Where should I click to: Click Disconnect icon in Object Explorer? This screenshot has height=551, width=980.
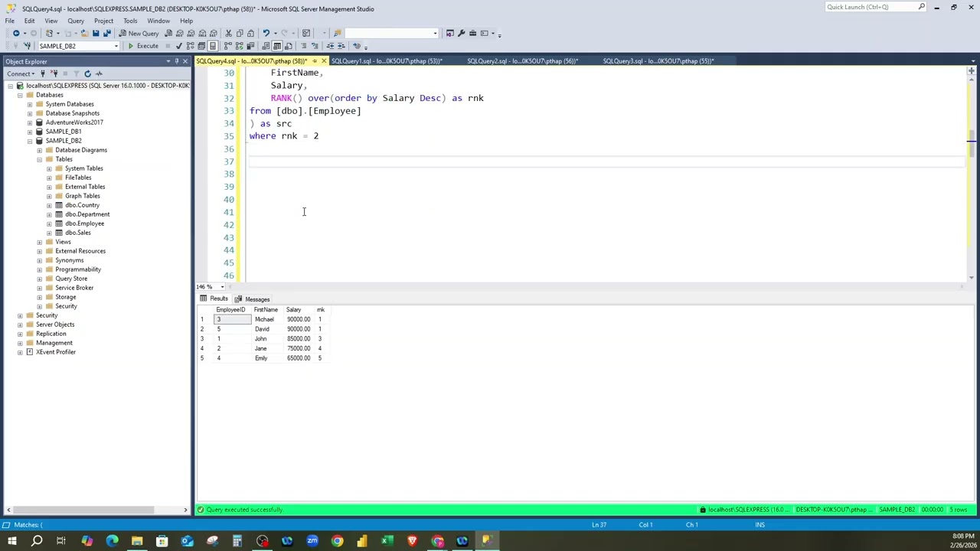[54, 73]
